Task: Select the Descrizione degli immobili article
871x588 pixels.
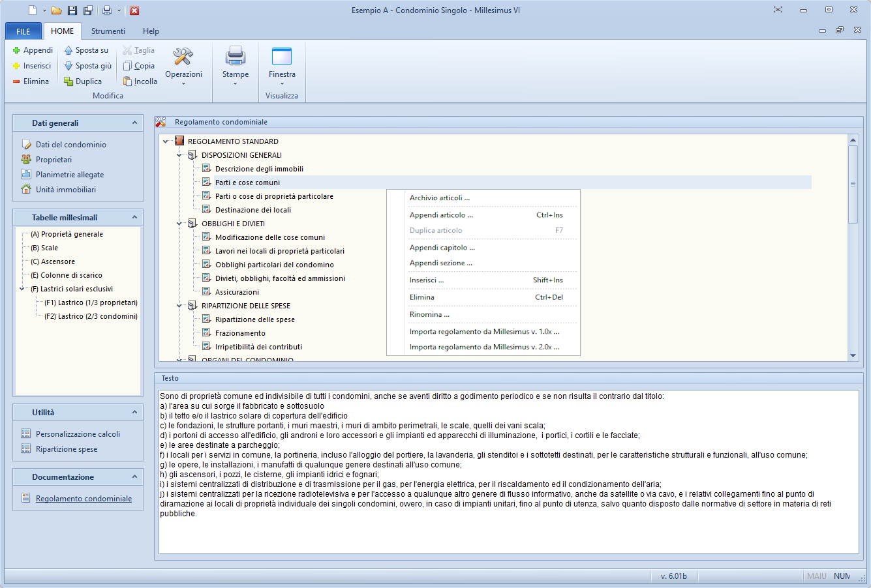Action: coord(259,169)
